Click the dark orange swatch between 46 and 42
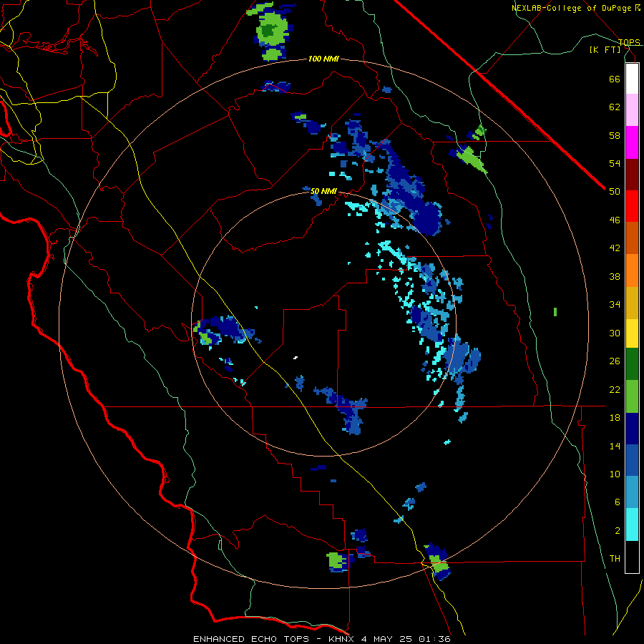 click(x=632, y=238)
